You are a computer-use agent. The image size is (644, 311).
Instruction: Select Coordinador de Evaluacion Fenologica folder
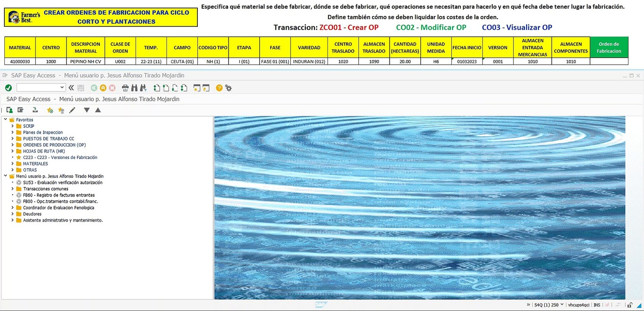[x=58, y=207]
